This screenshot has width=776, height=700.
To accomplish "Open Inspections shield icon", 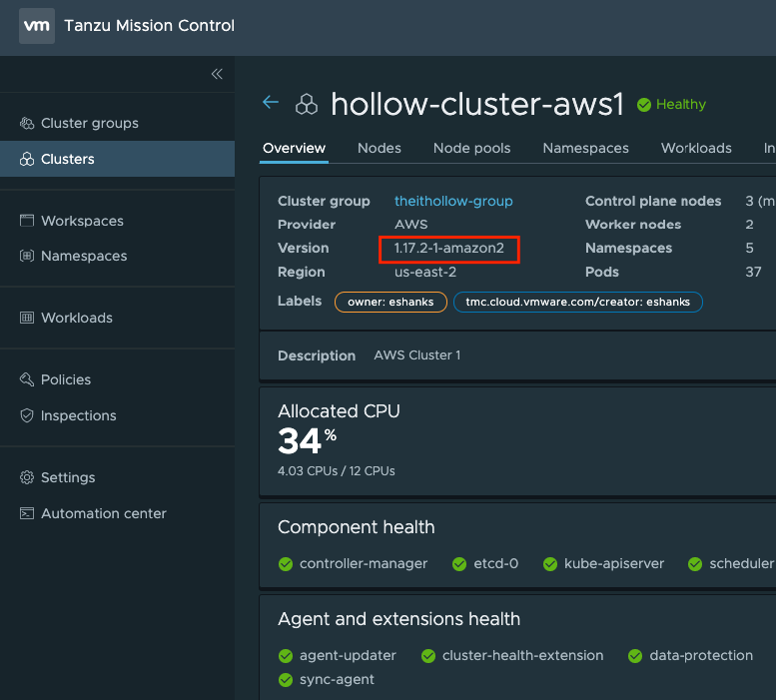I will point(27,416).
